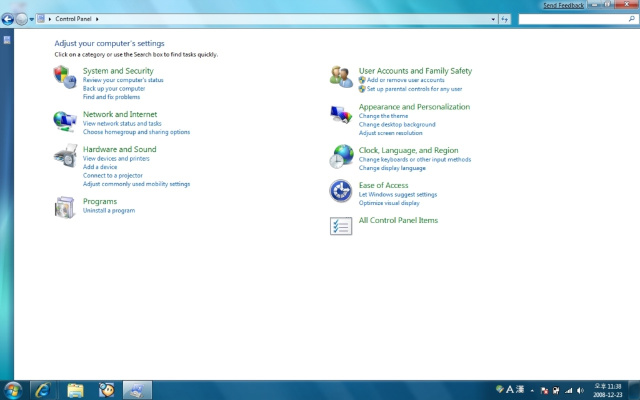The height and width of the screenshot is (400, 640).
Task: Click Change display language
Action: (392, 168)
